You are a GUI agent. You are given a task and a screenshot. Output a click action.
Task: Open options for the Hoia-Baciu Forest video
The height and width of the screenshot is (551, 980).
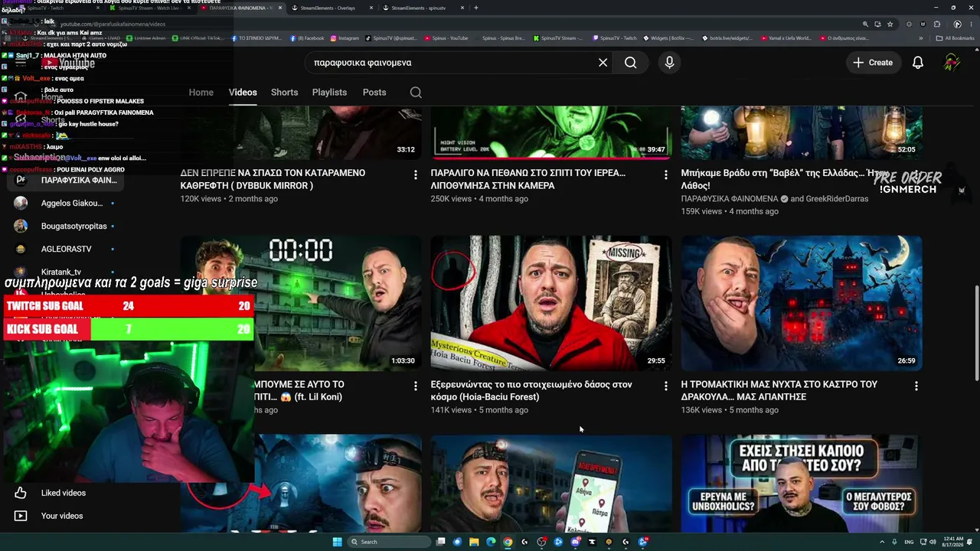click(x=666, y=386)
